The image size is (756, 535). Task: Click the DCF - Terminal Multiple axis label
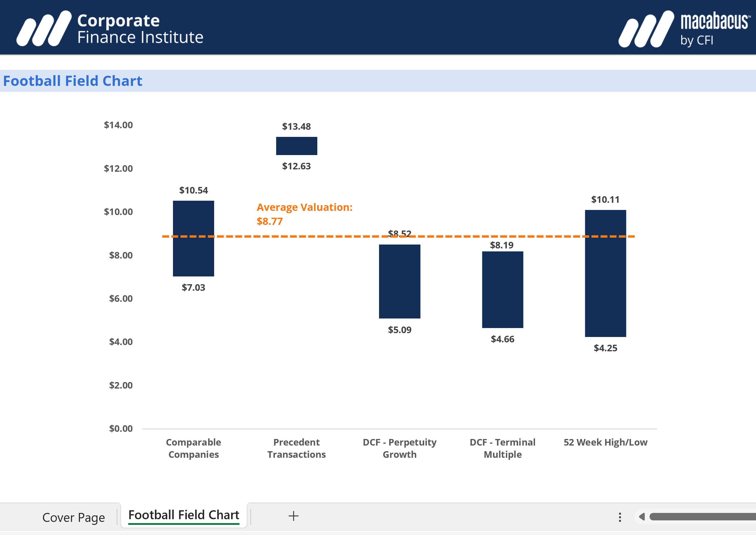pyautogui.click(x=502, y=448)
